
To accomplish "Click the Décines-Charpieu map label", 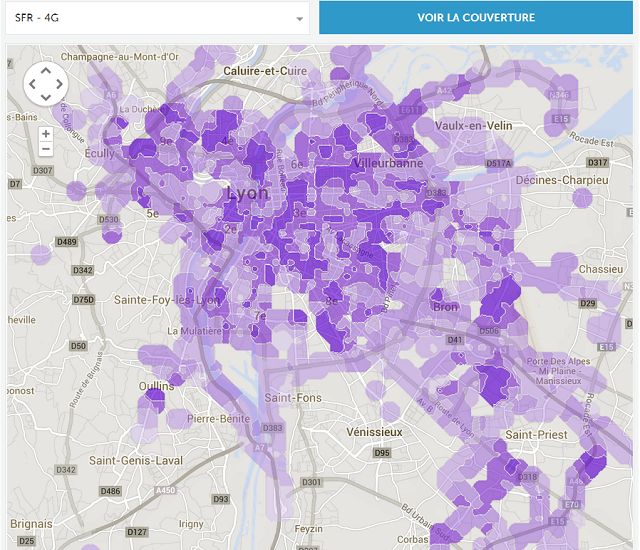I will tap(561, 180).
